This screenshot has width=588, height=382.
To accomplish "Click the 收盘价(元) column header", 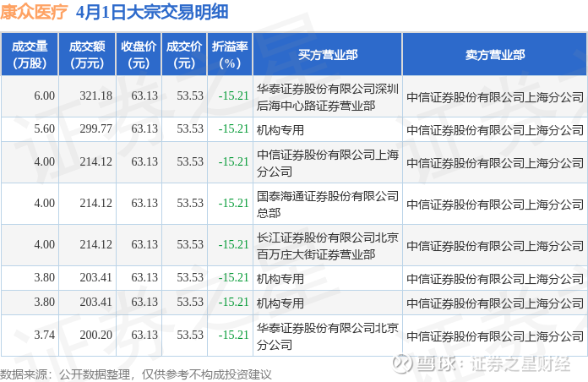I will click(139, 54).
